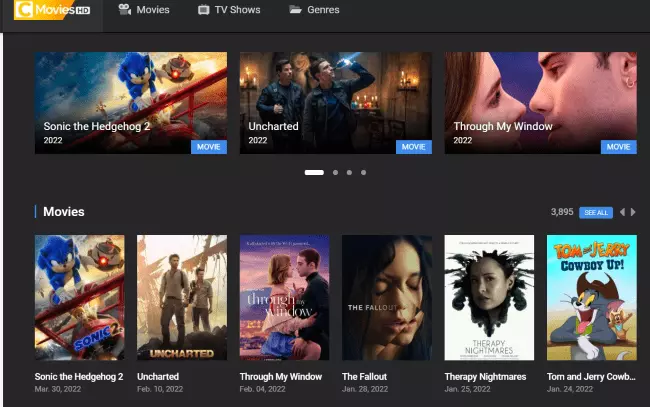650x407 pixels.
Task: Click the 3,895 movie count
Action: tap(562, 212)
